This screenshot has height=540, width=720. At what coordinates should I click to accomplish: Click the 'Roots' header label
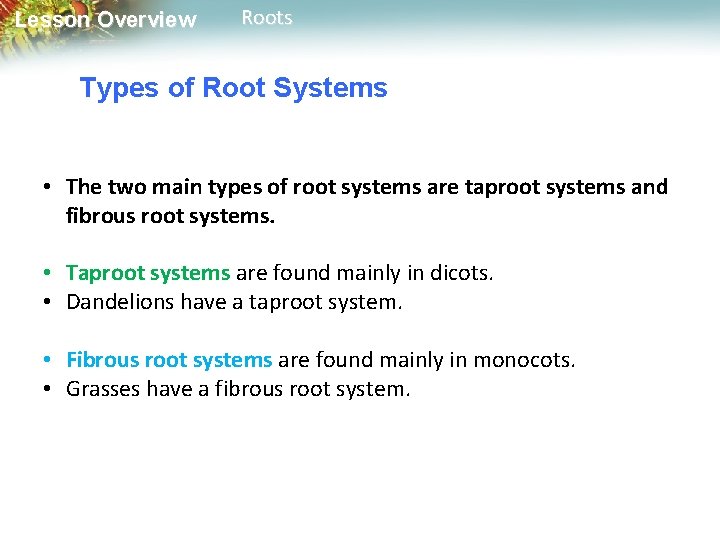click(x=267, y=18)
